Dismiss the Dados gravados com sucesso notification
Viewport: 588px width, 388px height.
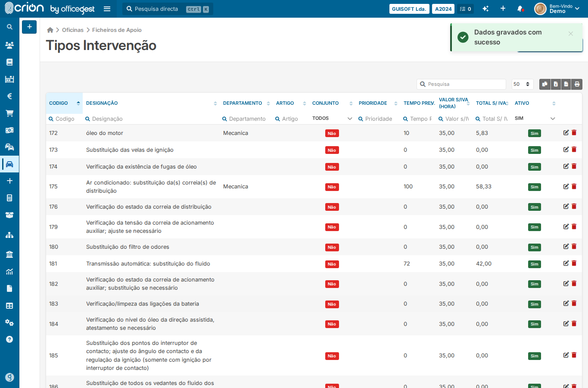[x=570, y=34]
